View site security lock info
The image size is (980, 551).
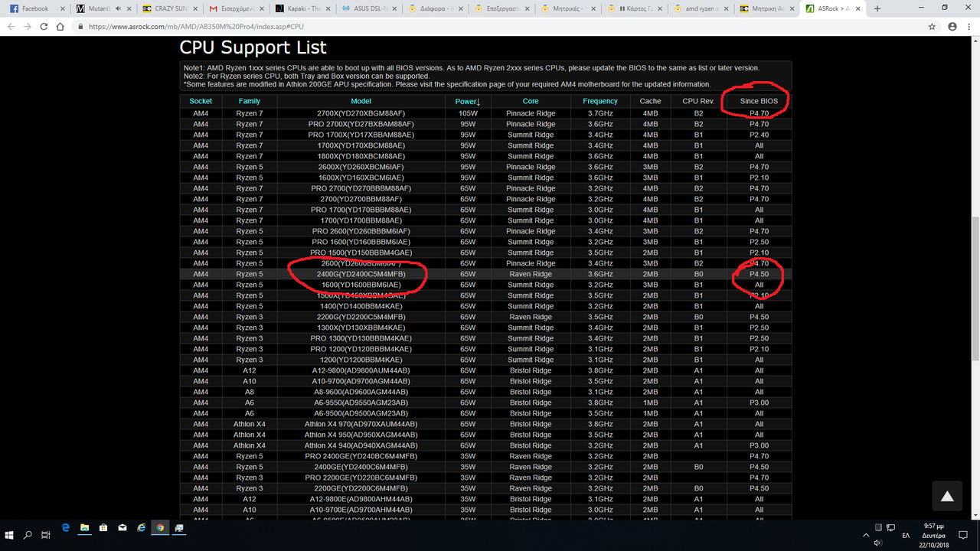80,26
